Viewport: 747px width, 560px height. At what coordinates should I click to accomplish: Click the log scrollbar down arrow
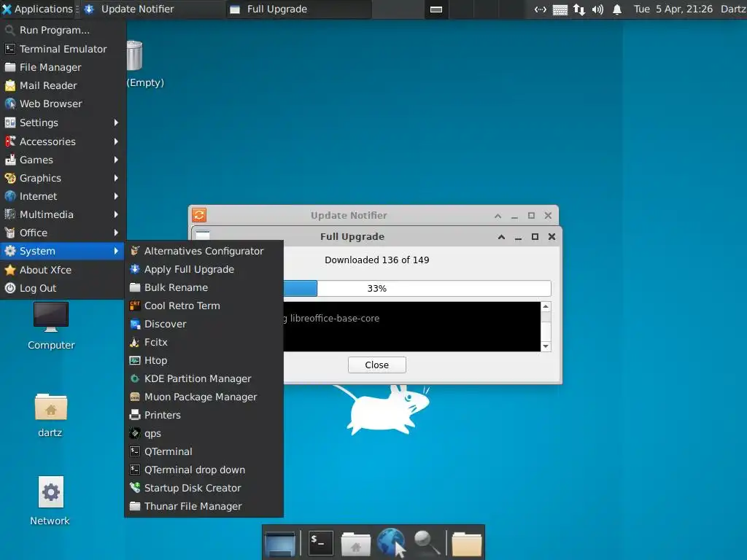point(546,346)
